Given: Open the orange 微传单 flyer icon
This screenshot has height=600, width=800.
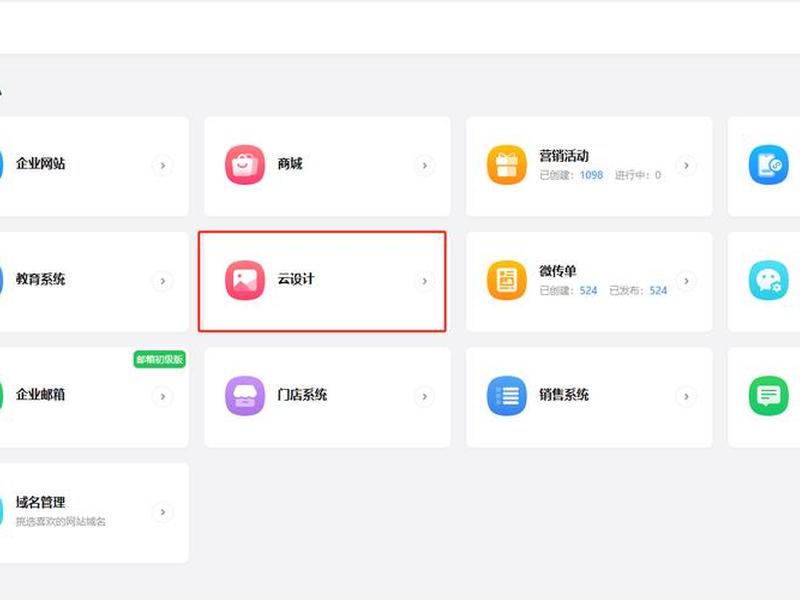Looking at the screenshot, I should coord(507,280).
